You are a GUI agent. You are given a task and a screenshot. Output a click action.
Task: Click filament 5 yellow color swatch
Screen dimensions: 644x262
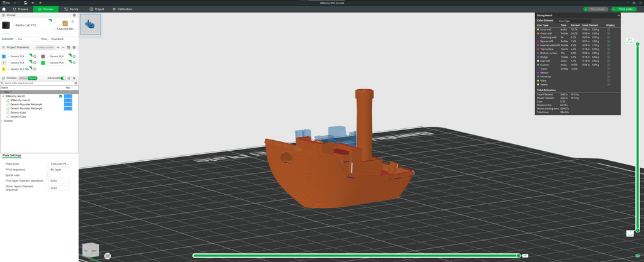tap(4, 69)
